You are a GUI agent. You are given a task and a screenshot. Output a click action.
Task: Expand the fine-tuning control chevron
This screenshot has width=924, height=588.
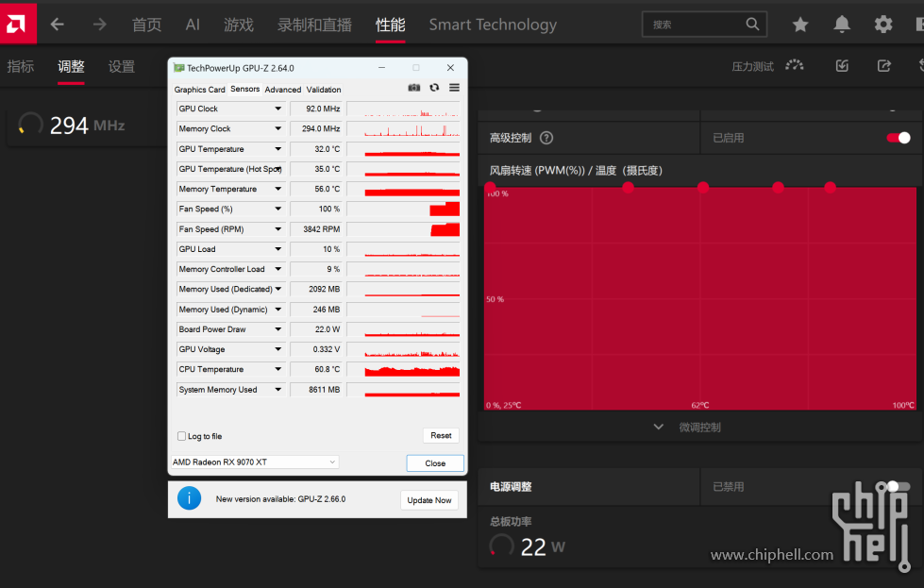(x=658, y=427)
